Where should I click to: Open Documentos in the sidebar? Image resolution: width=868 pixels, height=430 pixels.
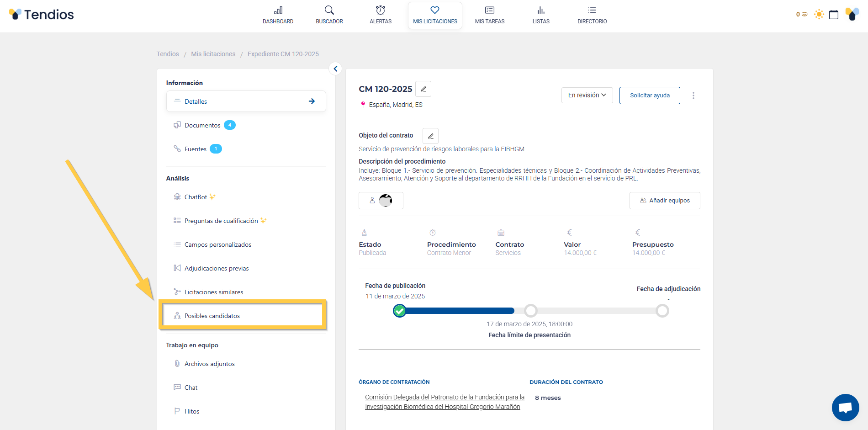click(x=202, y=125)
